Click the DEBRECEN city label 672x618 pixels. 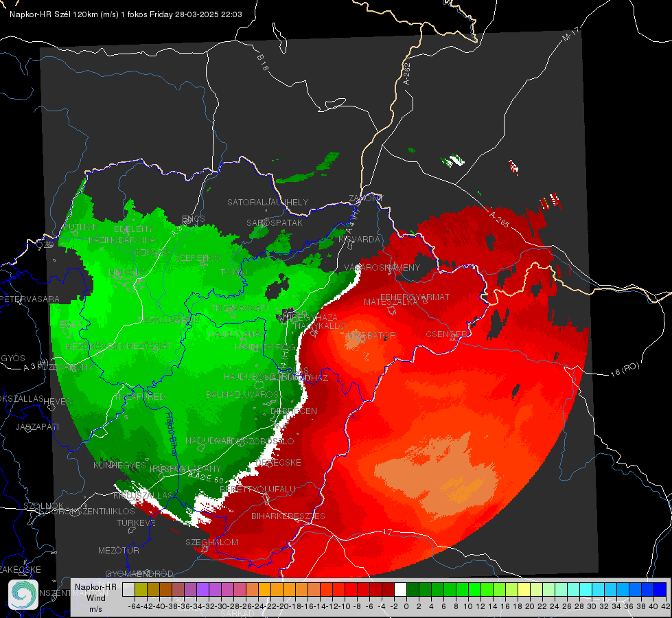(294, 411)
